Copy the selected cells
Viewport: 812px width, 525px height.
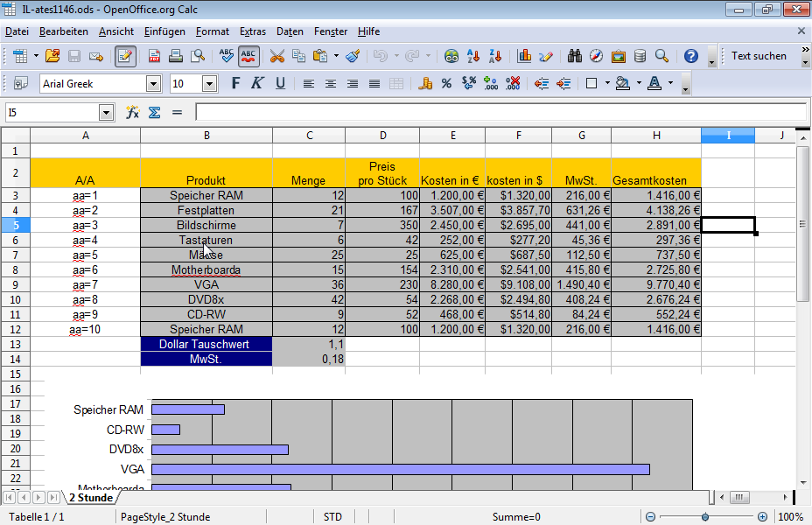coord(298,56)
